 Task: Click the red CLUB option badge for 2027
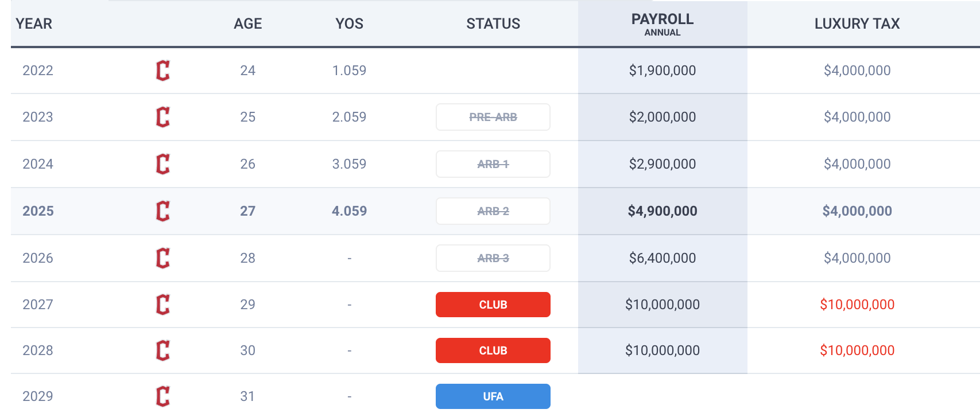point(493,305)
